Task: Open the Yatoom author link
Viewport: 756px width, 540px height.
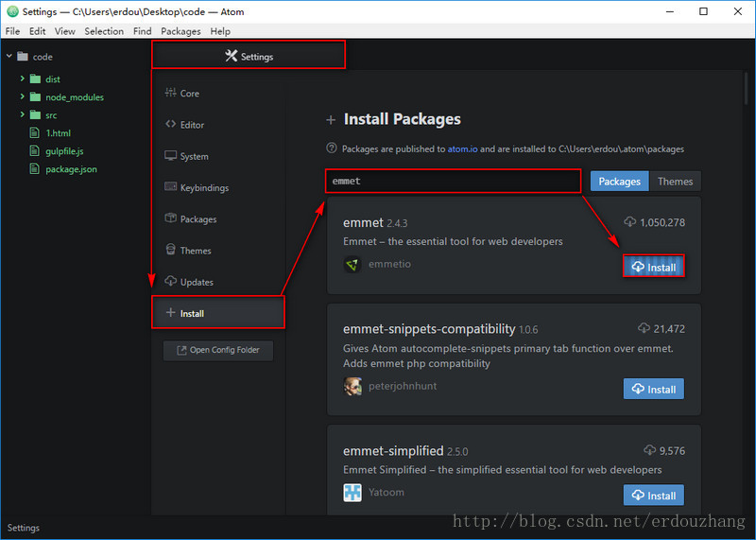Action: [x=387, y=492]
